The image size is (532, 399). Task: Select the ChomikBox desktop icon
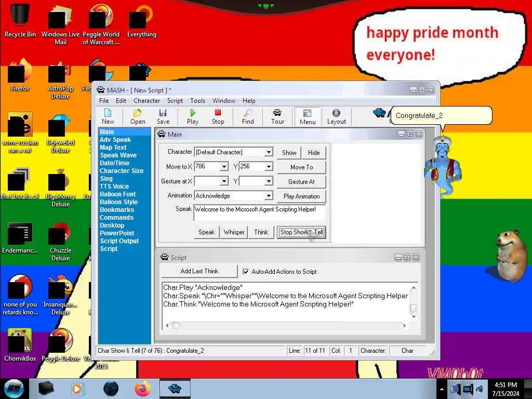pos(20,345)
